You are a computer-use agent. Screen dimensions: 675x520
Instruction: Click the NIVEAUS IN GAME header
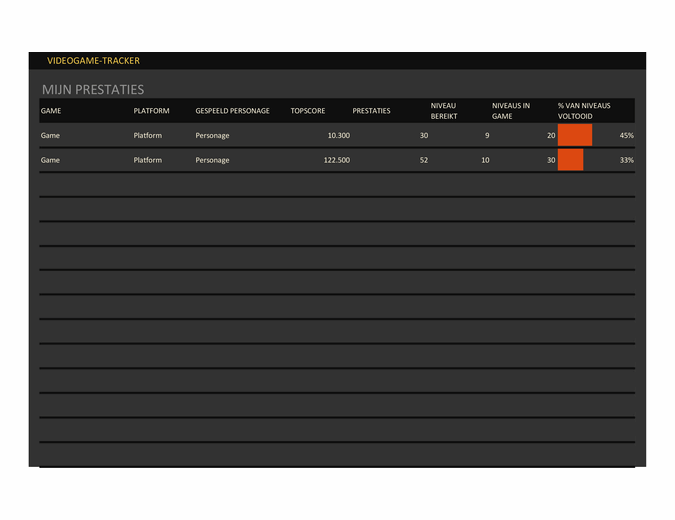[x=510, y=111]
